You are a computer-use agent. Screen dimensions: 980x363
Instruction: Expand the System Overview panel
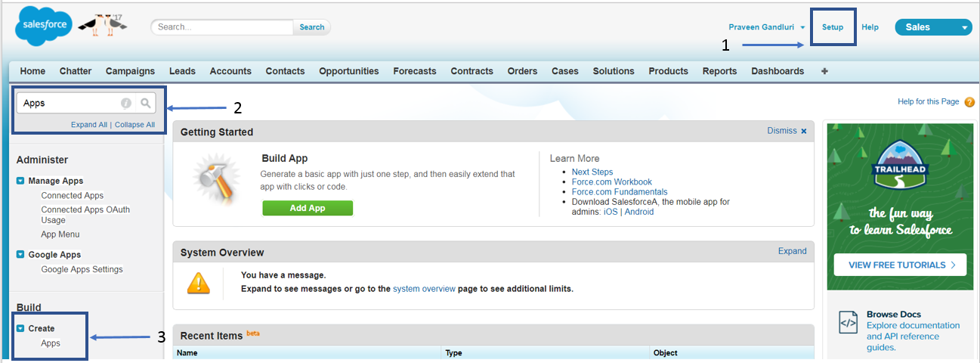[792, 251]
